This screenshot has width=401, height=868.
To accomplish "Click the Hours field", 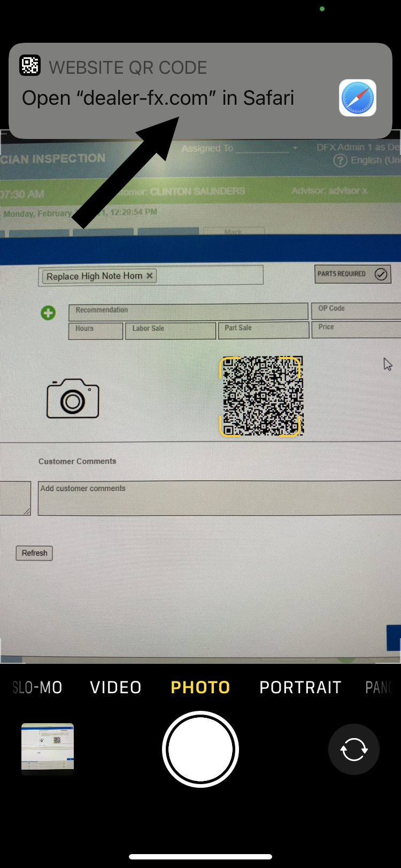I will click(96, 331).
